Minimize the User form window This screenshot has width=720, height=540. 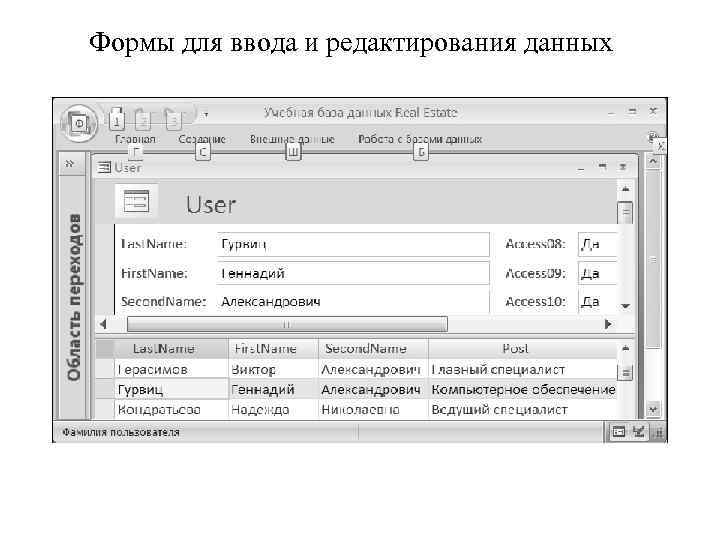coord(581,168)
